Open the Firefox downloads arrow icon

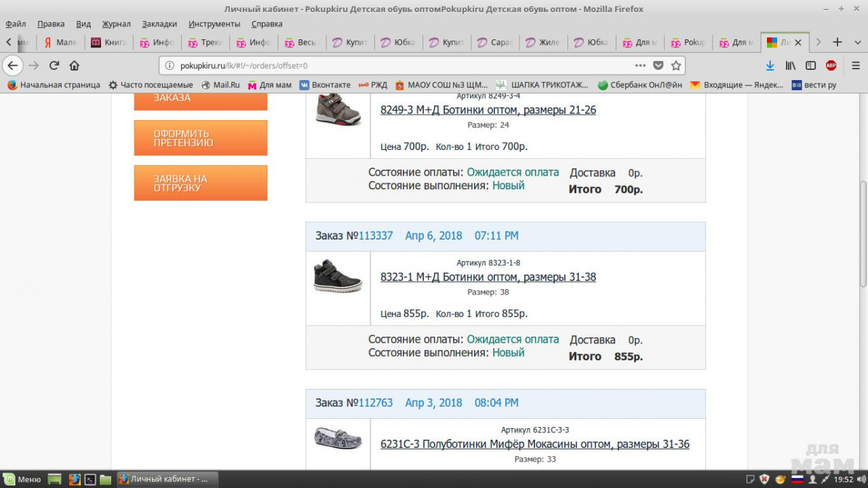pos(770,66)
